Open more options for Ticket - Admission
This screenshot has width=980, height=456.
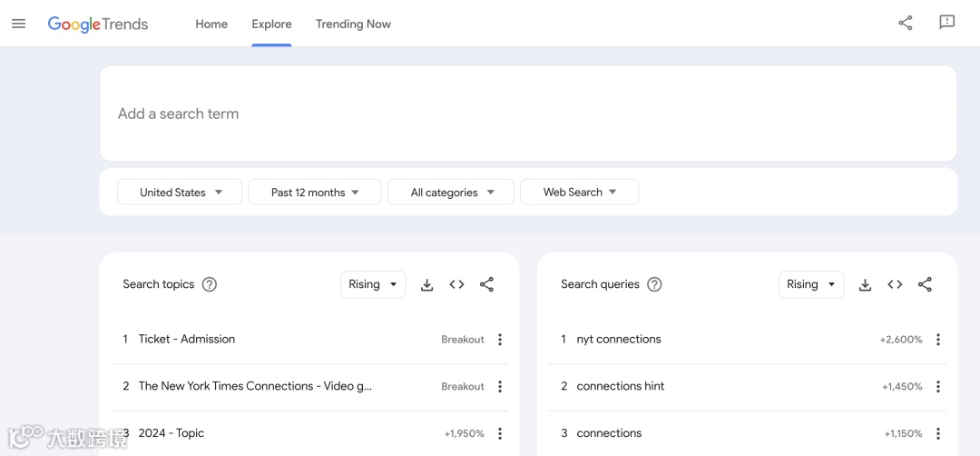[x=499, y=340]
